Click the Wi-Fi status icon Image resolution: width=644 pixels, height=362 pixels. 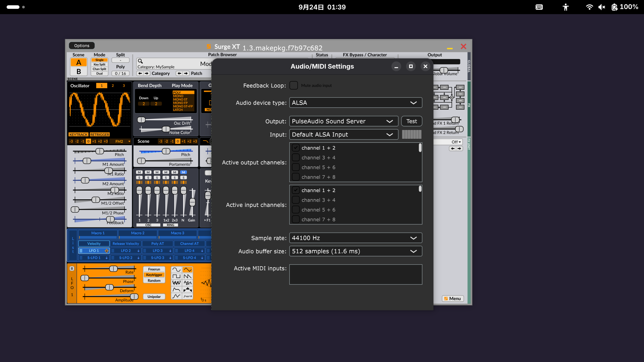tap(589, 7)
